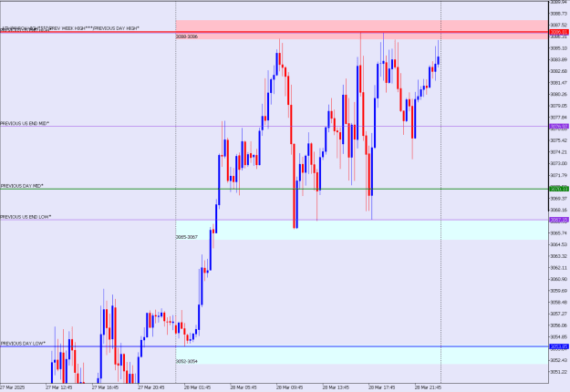Click the PREV WEEK HIGH***/PREVIOUS DAY HIGH* label
This screenshot has height=392, width=570.
[94, 28]
